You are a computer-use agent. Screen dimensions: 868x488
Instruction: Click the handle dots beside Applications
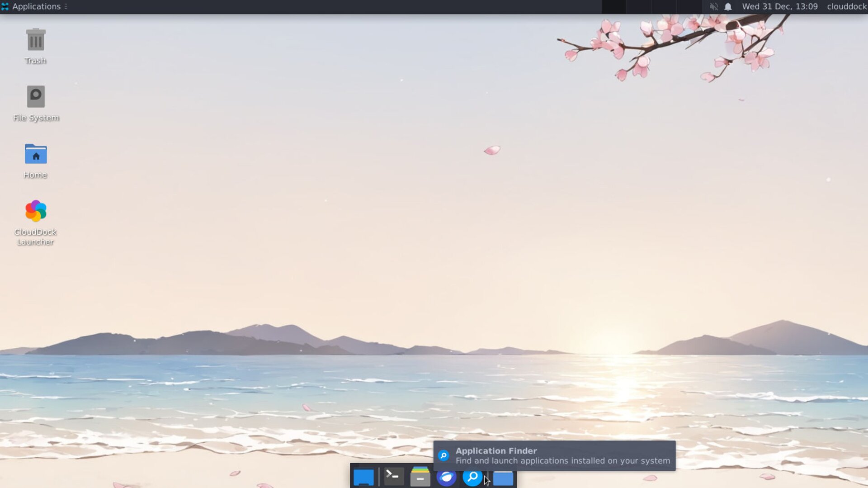(x=66, y=6)
